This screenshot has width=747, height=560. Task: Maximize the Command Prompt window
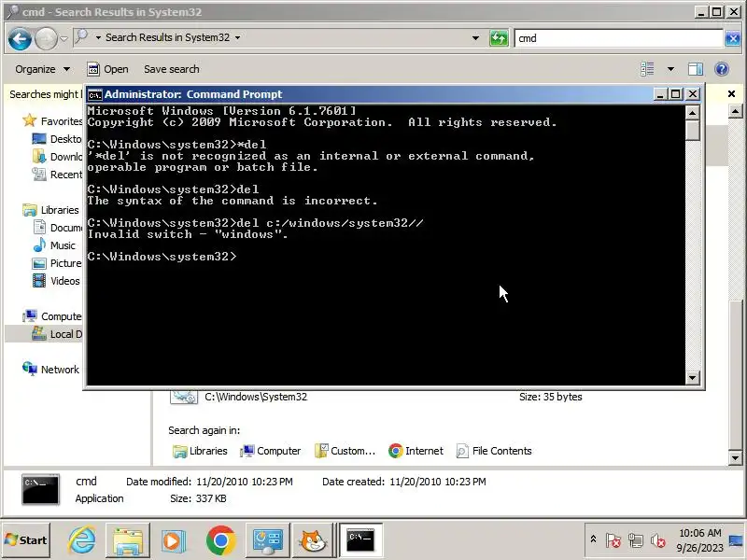point(676,94)
